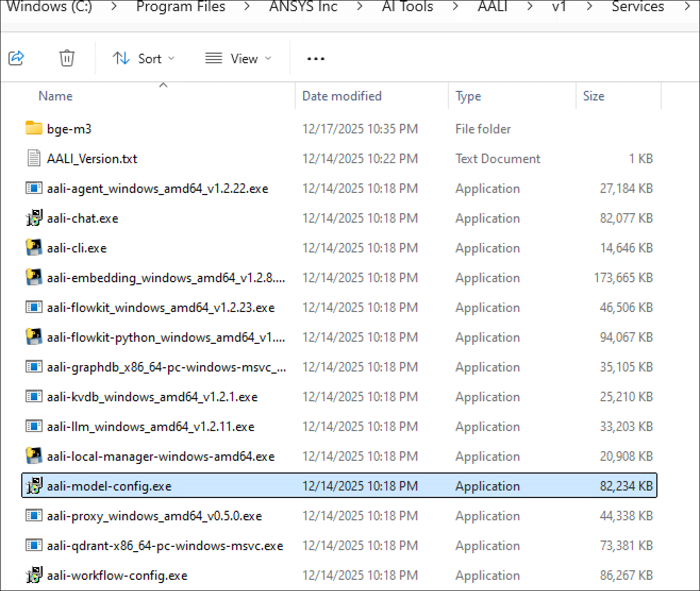Sort files by the Date modified column
Viewport: 700px width, 591px height.
coord(342,96)
